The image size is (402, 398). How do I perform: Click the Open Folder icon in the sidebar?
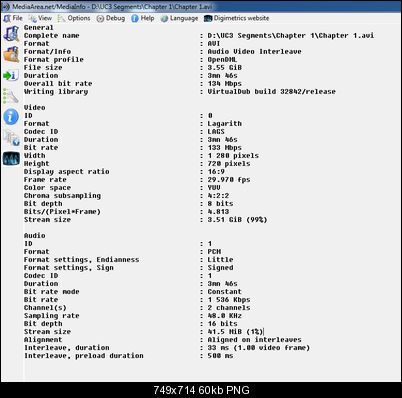click(x=11, y=54)
